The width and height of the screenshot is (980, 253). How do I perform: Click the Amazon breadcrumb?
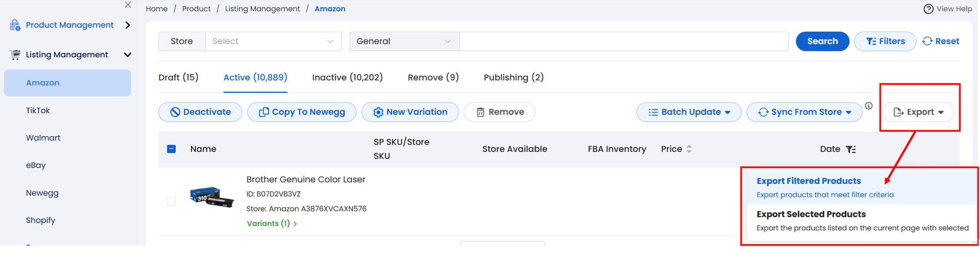330,9
